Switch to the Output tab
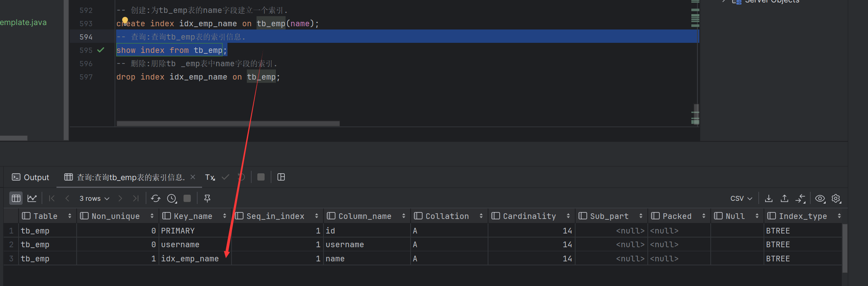Viewport: 868px width, 286px height. [31, 177]
